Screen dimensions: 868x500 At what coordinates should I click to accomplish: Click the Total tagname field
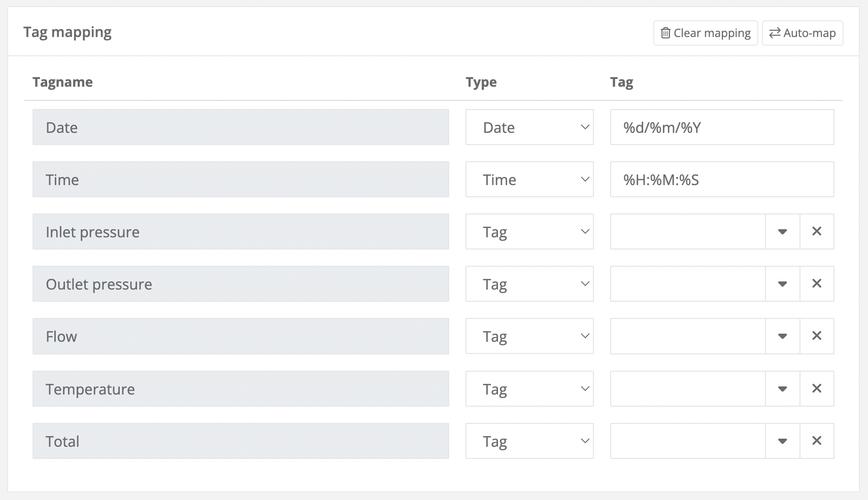pyautogui.click(x=241, y=441)
